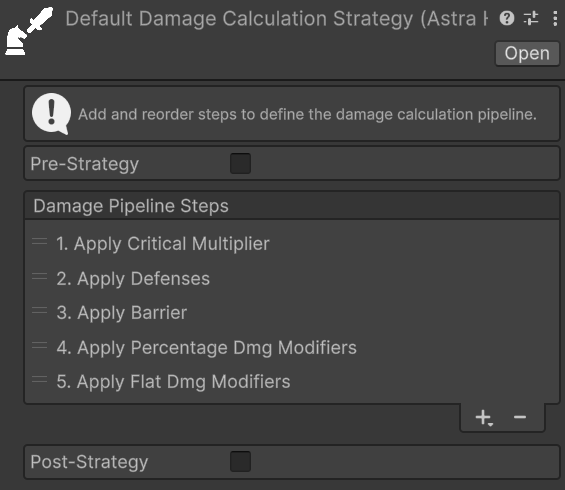The image size is (565, 490).
Task: Toggle the Pre-Strategy checkbox
Action: pyautogui.click(x=240, y=164)
